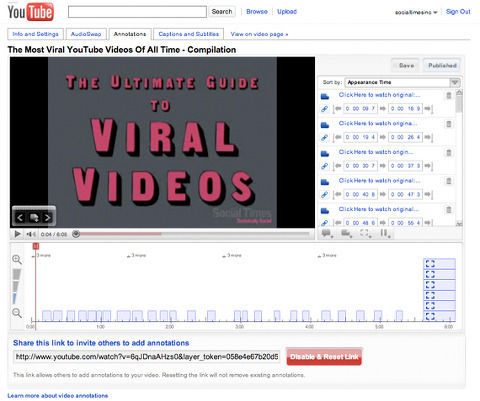Viewport: 480px width, 401px height.
Task: Set start-to-current arrow beside 0:00:19.4
Action: [x=337, y=137]
